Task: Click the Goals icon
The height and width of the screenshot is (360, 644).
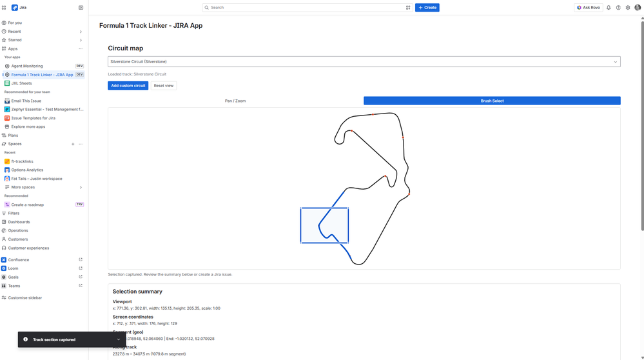Action: 4,277
